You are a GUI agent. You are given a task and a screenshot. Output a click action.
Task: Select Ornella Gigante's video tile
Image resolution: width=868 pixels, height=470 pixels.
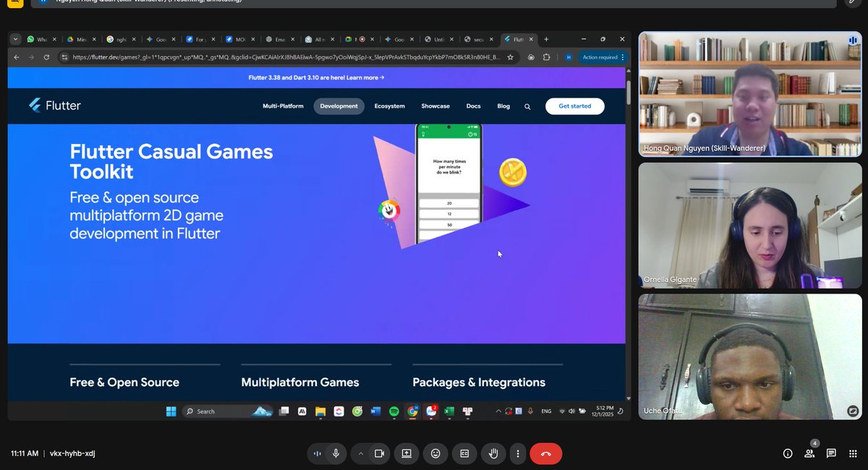tap(750, 226)
